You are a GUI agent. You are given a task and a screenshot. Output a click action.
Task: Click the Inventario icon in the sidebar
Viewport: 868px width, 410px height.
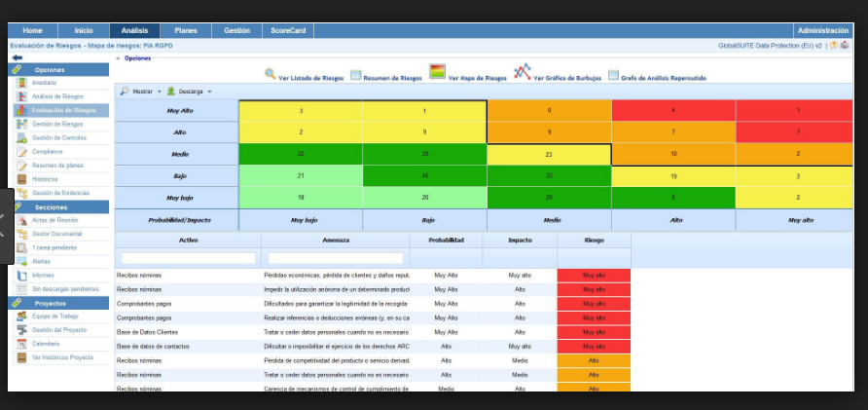21,83
